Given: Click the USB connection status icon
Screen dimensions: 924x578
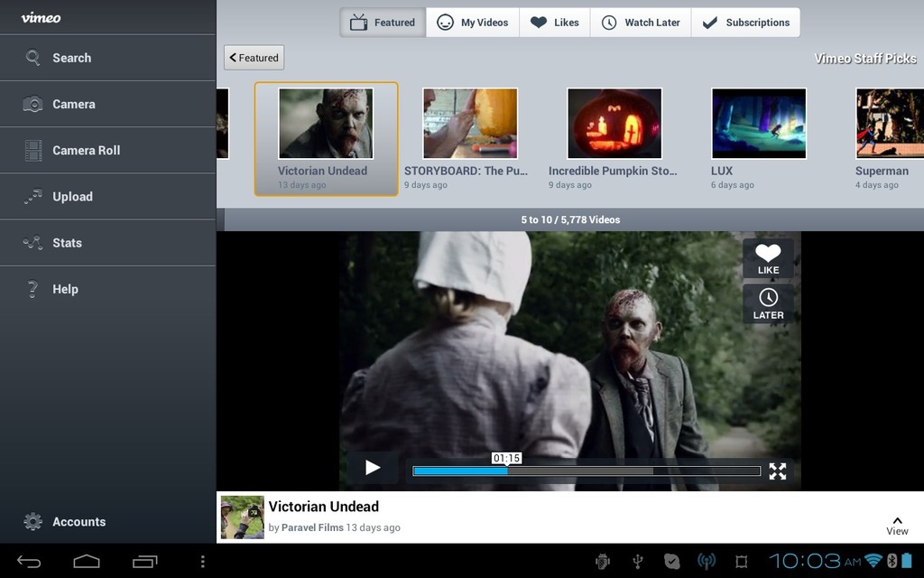Looking at the screenshot, I should tap(637, 562).
